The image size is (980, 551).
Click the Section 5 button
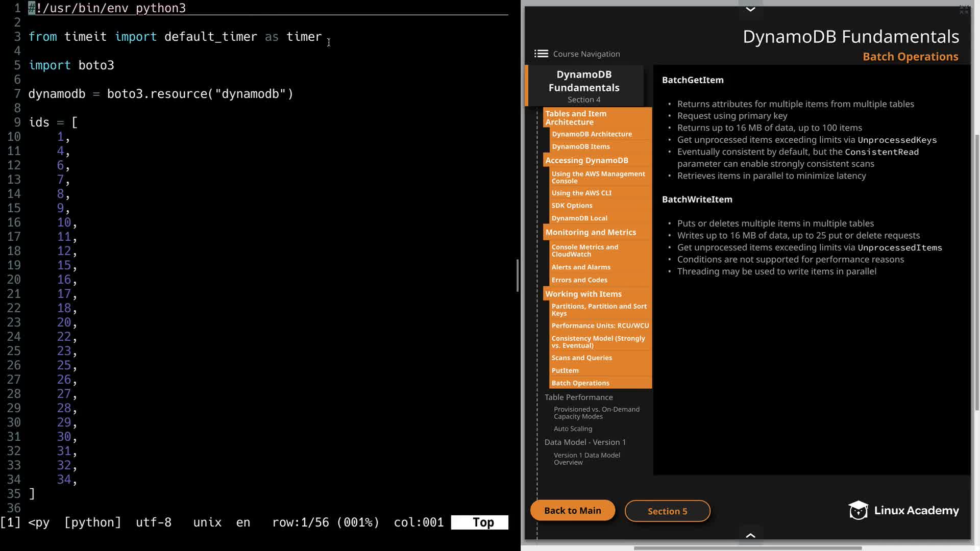coord(667,511)
